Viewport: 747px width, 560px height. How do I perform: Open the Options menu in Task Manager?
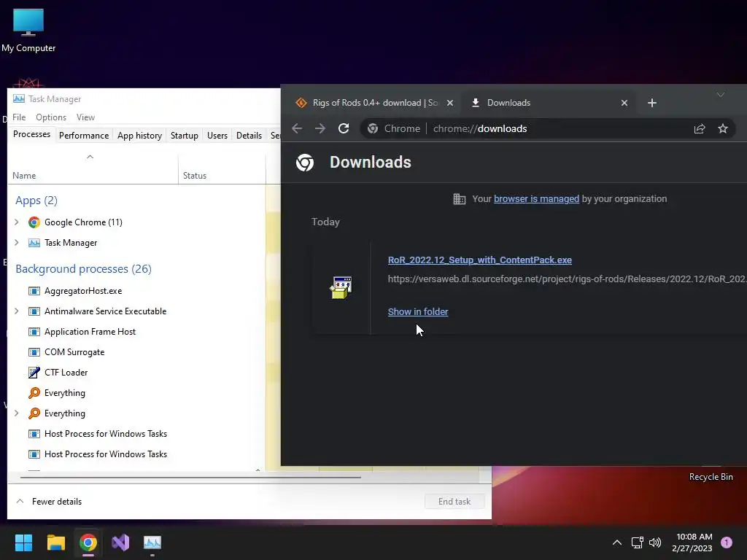51,117
